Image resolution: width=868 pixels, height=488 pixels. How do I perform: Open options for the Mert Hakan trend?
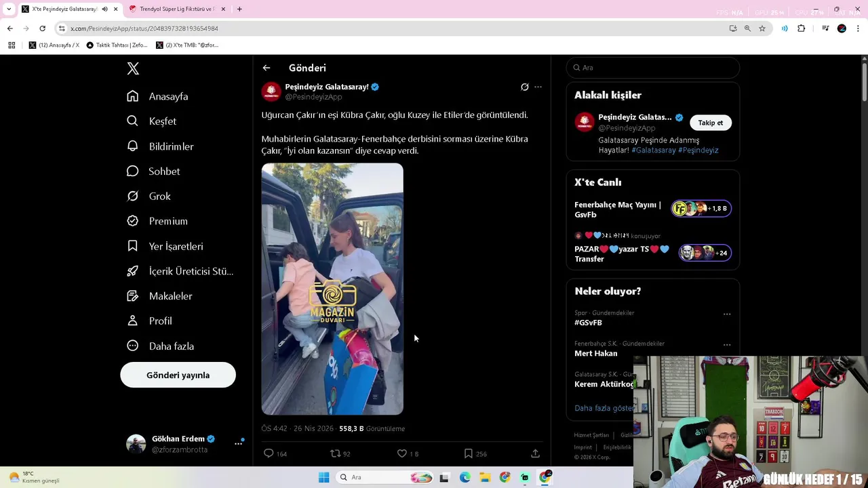click(x=727, y=344)
